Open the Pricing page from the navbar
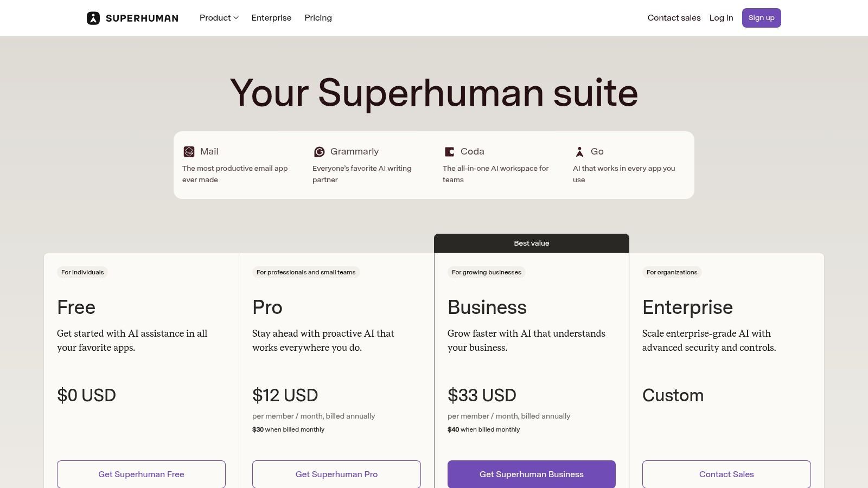This screenshot has width=868, height=488. [x=318, y=17]
